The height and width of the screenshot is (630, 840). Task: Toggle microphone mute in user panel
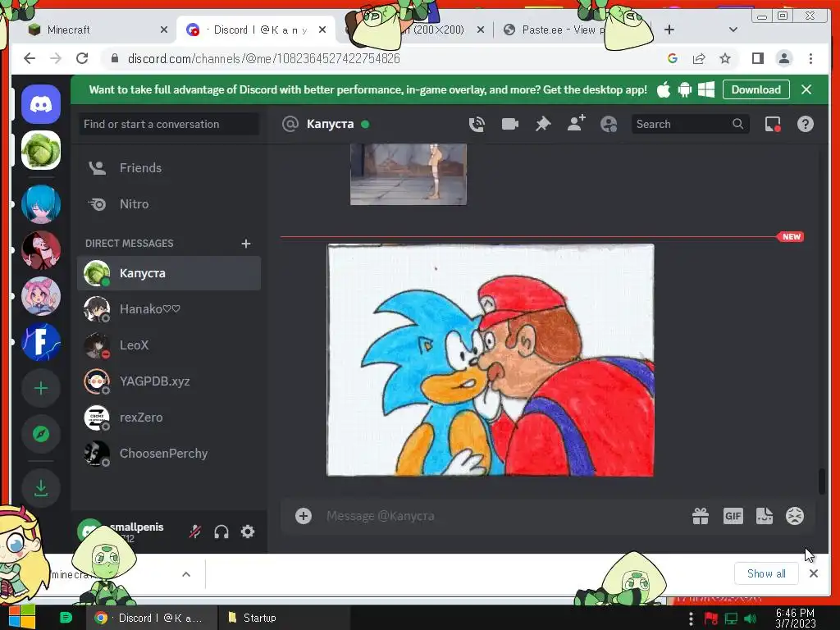[x=195, y=532]
